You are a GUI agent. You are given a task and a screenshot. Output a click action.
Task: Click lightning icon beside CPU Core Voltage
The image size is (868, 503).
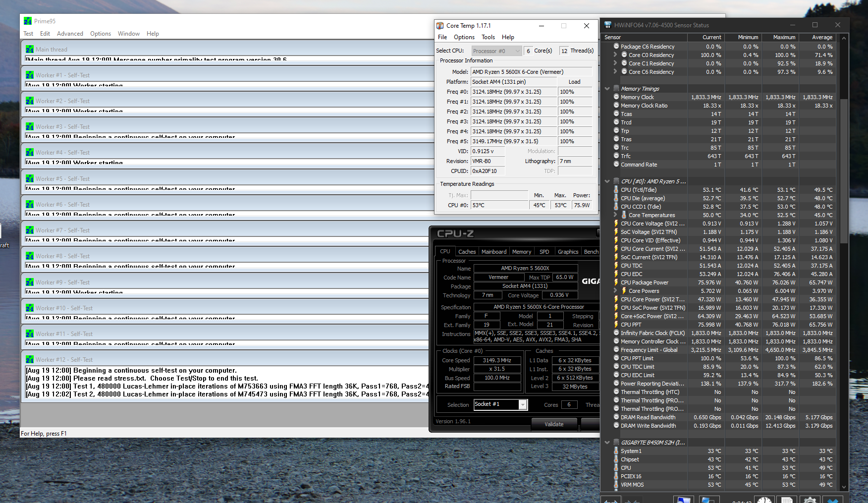[616, 224]
